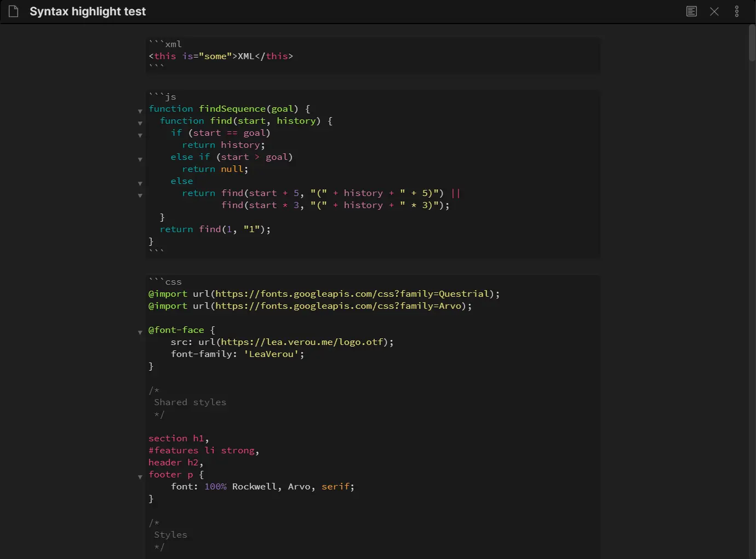Place cursor on the return history line

224,145
